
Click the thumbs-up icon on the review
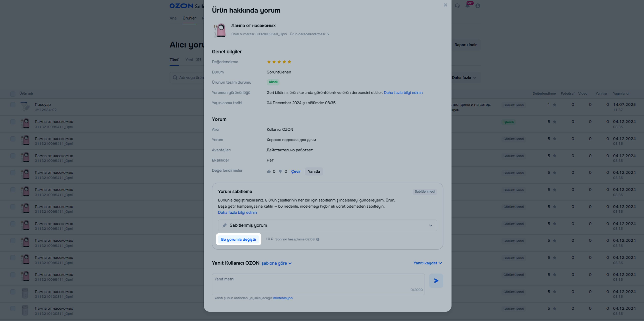pyautogui.click(x=269, y=171)
